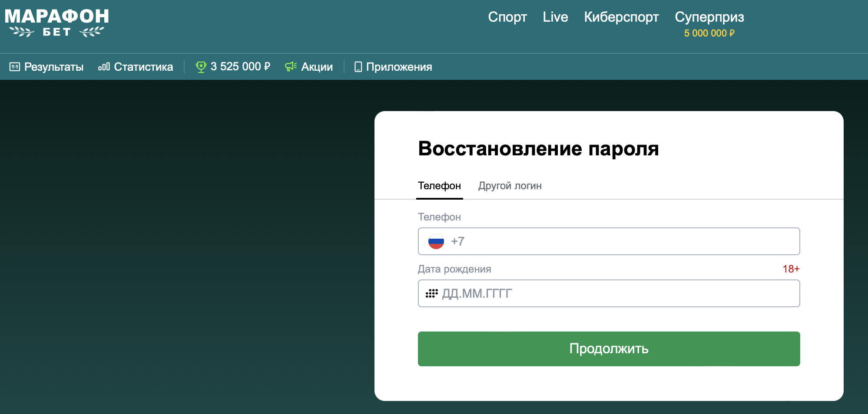
Task: Click the dotted keypad icon in date field
Action: tap(431, 294)
